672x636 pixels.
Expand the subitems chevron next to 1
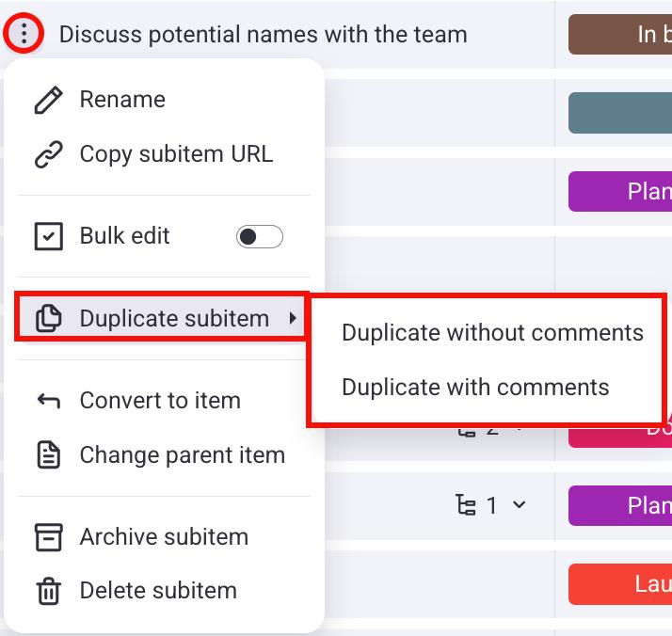[x=519, y=506]
